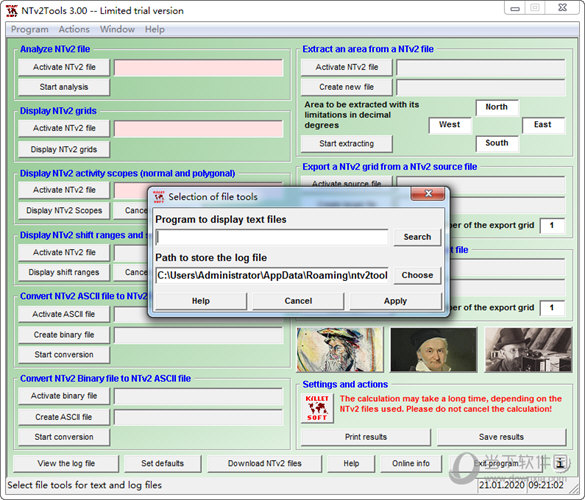Minimize the NTv2Tools window

[x=515, y=8]
